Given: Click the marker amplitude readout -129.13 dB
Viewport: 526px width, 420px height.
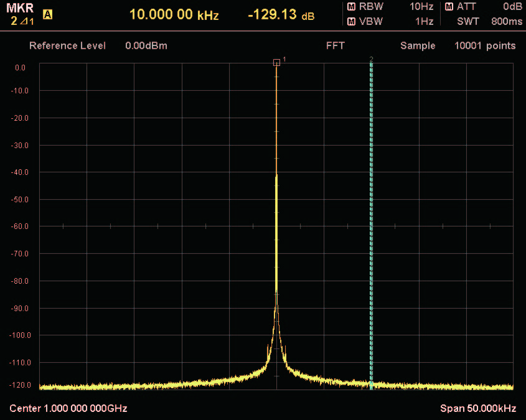Looking at the screenshot, I should [x=281, y=15].
